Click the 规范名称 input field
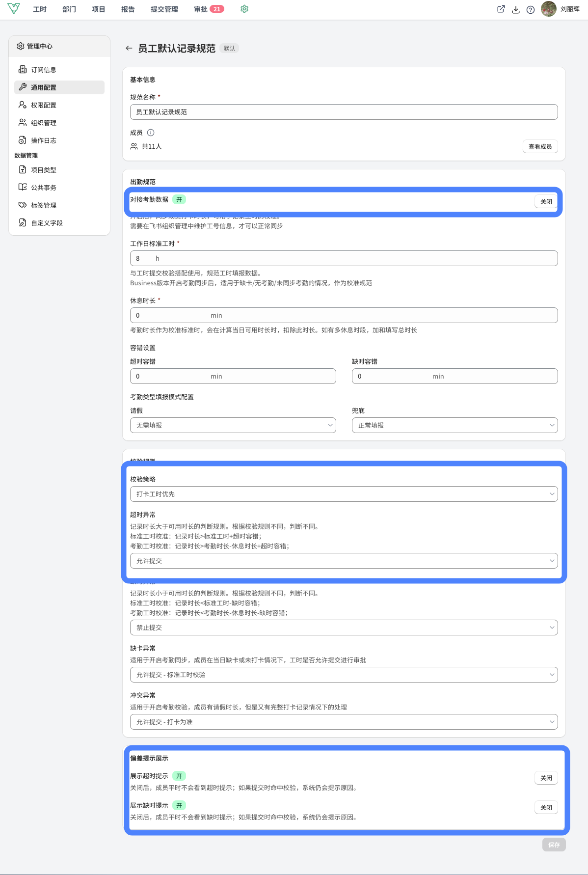Image resolution: width=588 pixels, height=875 pixels. [x=344, y=112]
